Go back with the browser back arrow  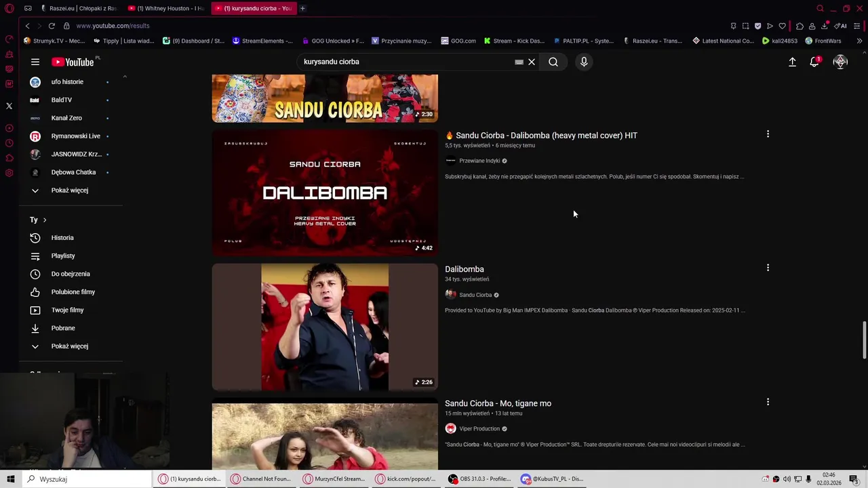pos(27,26)
